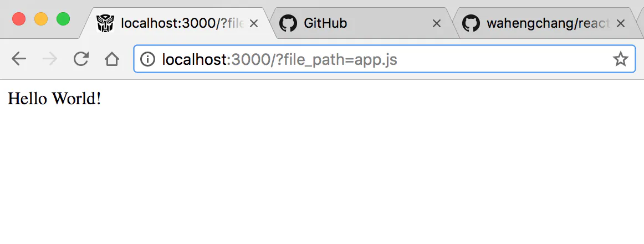Click the Transformers favicon on the localhost tab
The width and height of the screenshot is (644, 244).
click(x=105, y=23)
